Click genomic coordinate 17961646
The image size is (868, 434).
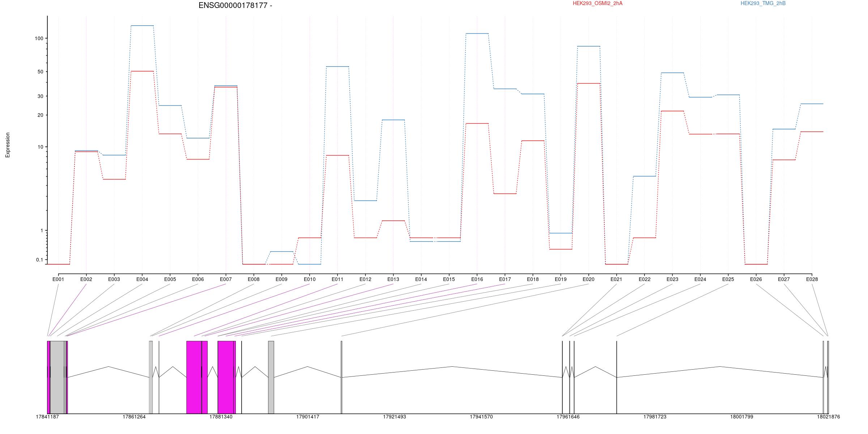(568, 417)
